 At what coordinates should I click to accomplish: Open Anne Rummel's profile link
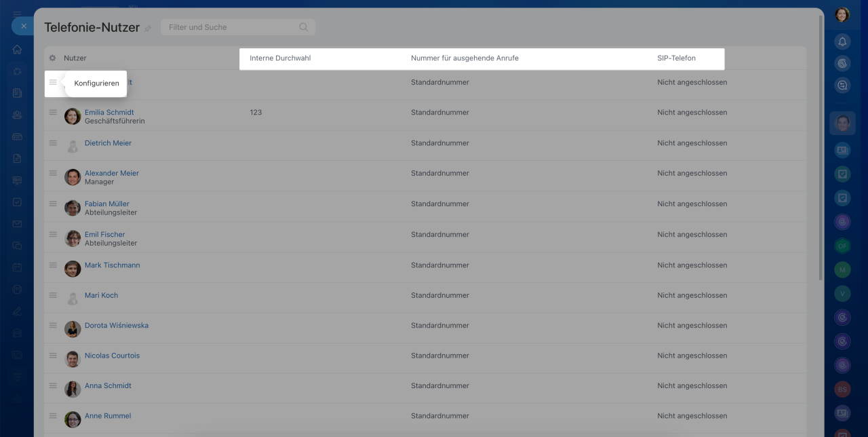[x=108, y=415]
